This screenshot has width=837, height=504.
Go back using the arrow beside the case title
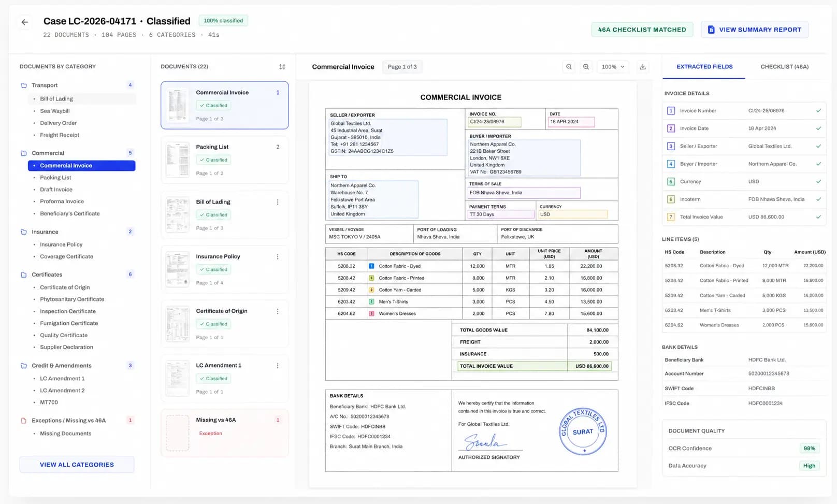(24, 22)
